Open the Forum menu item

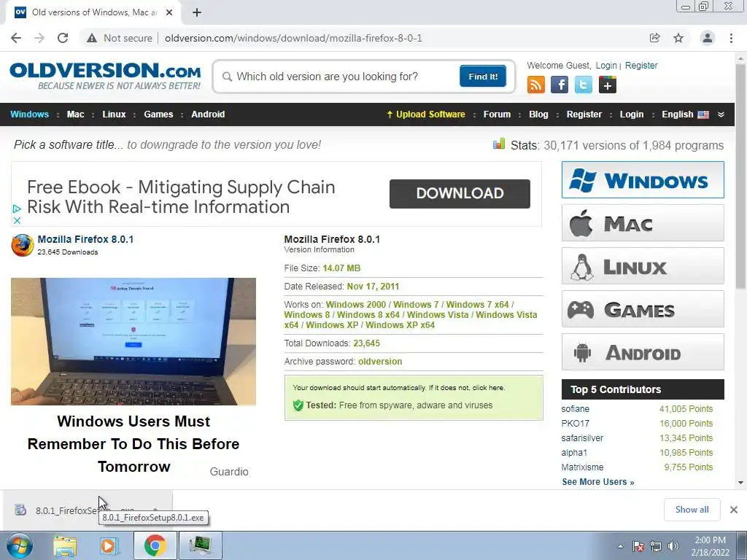tap(497, 114)
